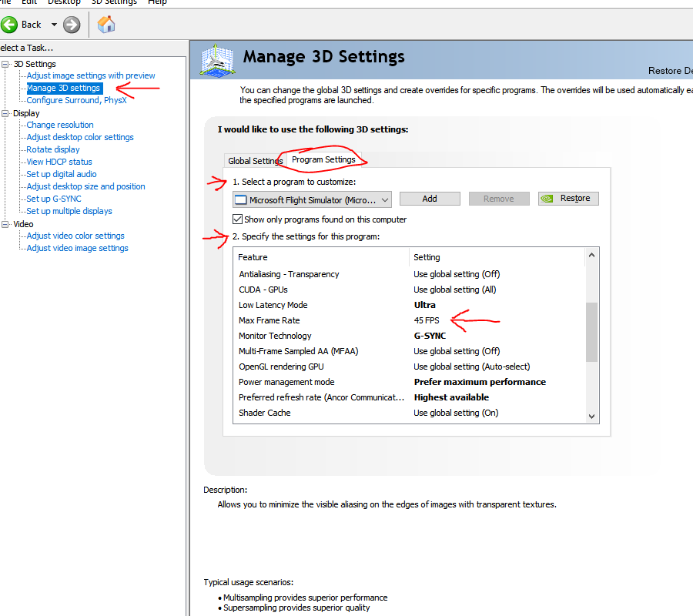This screenshot has height=616, width=693.
Task: Open the Back history dropdown arrow
Action: point(54,25)
